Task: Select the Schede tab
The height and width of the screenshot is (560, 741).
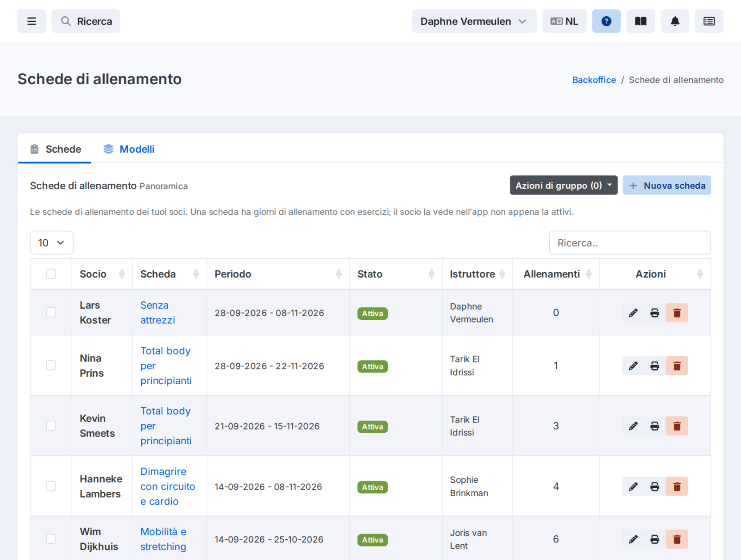Action: coord(55,149)
